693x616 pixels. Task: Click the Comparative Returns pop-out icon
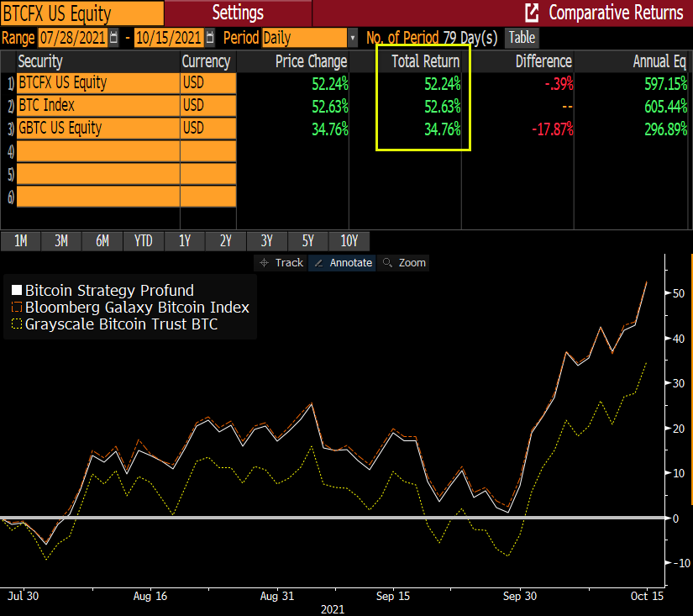click(532, 13)
